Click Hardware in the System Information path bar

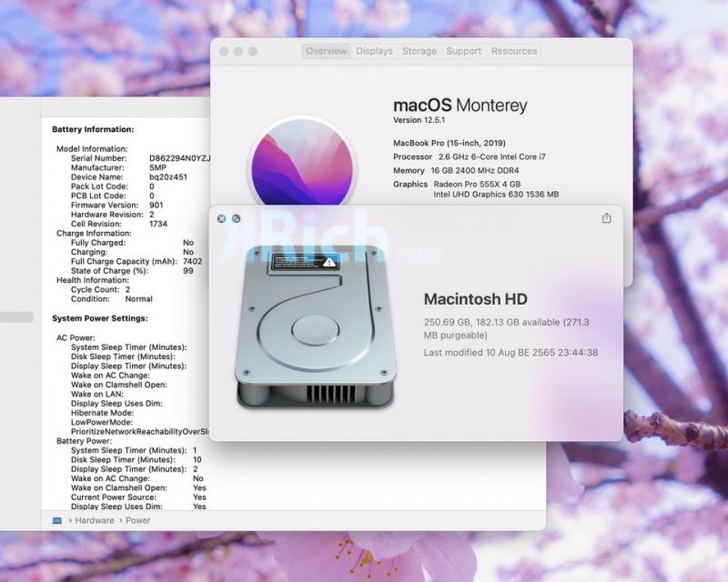95,521
